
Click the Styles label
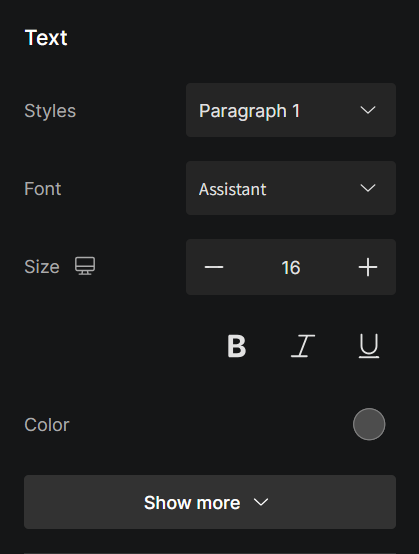tap(50, 111)
